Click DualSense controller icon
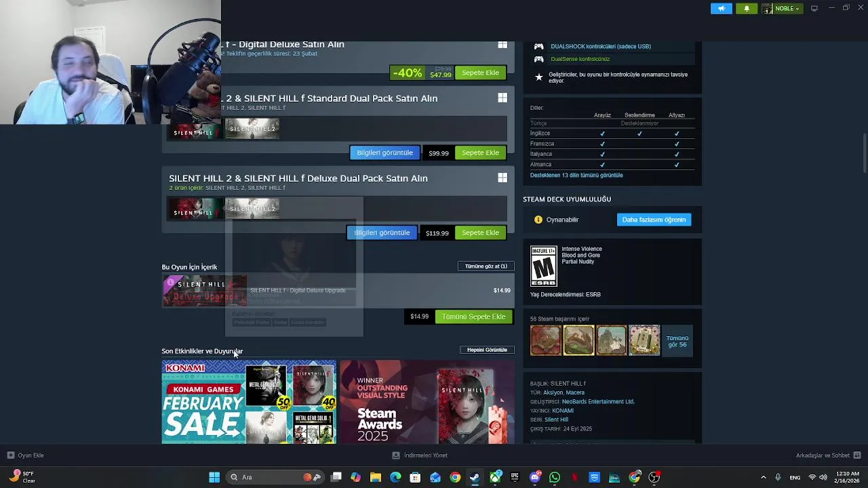Screen dimensions: 868x488 click(538, 59)
